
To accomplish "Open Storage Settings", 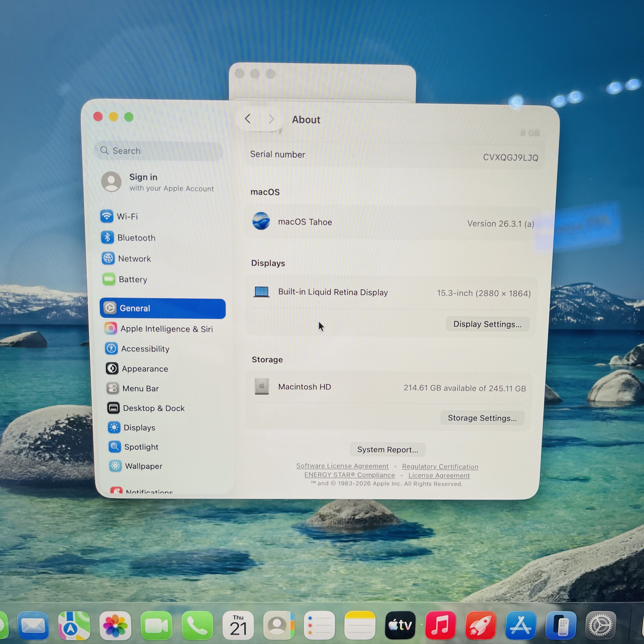I will pos(482,418).
